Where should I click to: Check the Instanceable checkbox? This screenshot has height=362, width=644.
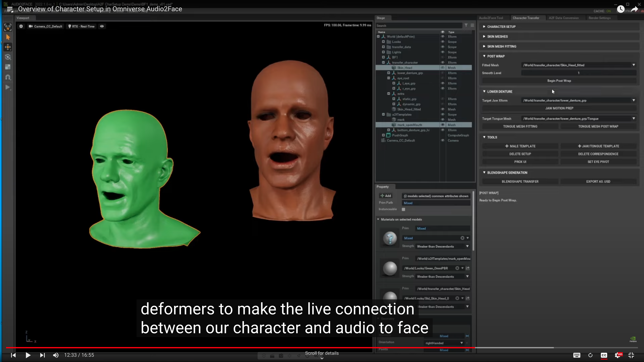tap(403, 209)
